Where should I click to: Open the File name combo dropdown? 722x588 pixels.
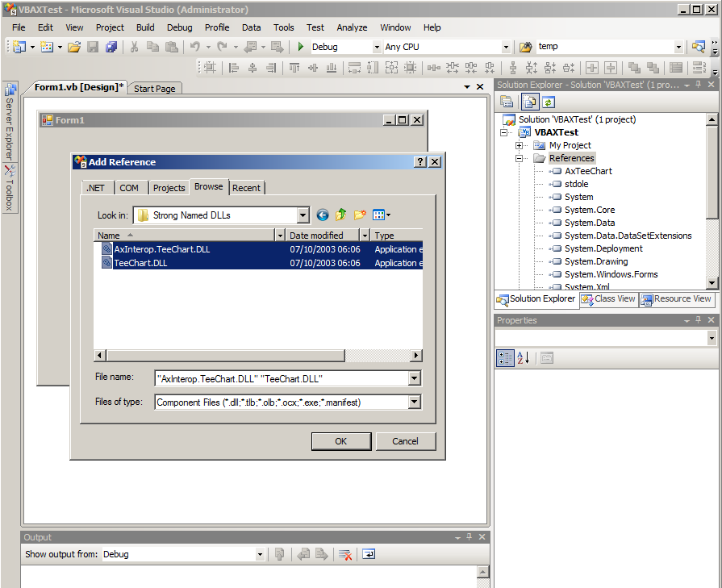click(x=414, y=378)
